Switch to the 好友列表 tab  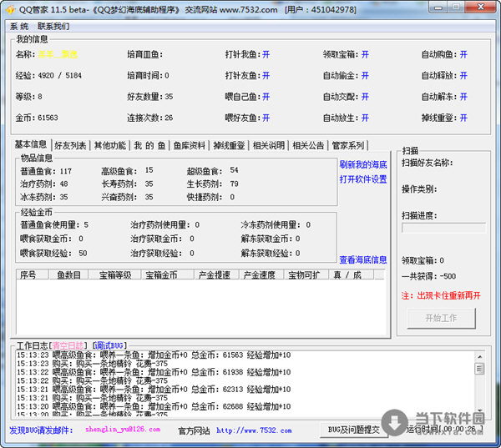(70, 146)
